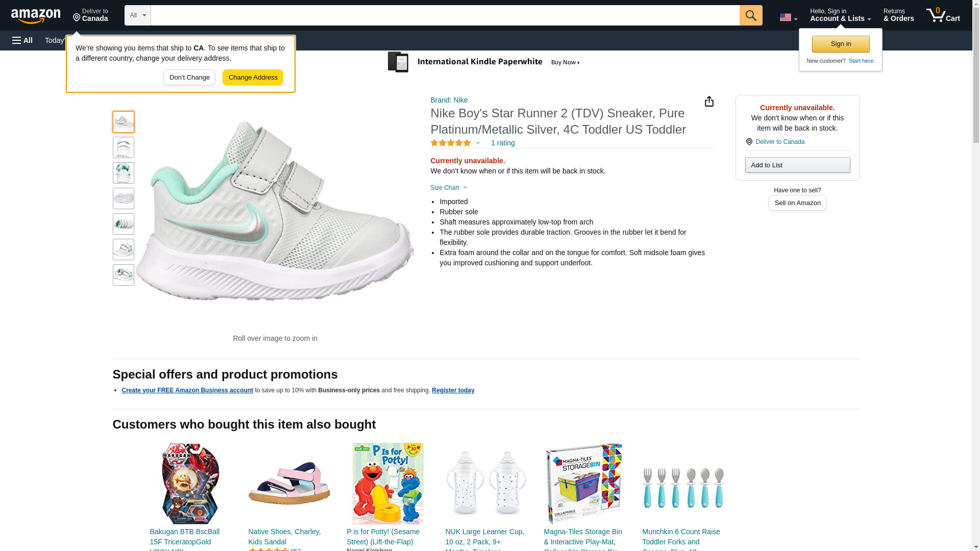Open the All hamburger menu
980x551 pixels.
(x=22, y=40)
